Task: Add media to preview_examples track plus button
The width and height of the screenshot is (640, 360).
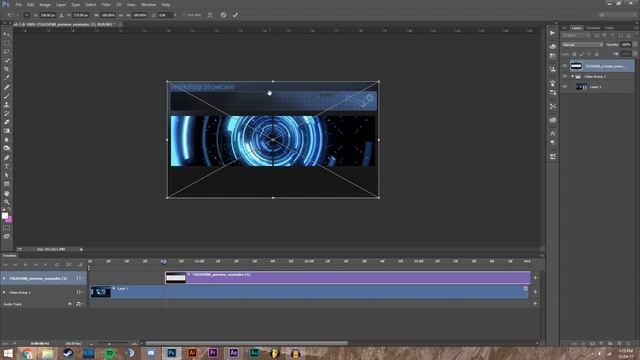Action: (x=535, y=278)
